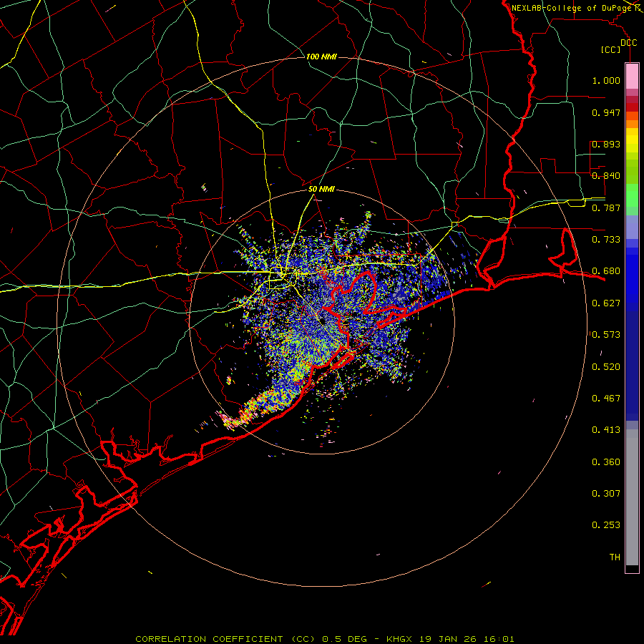Pick the bright green band above 0.787

pyautogui.click(x=632, y=195)
